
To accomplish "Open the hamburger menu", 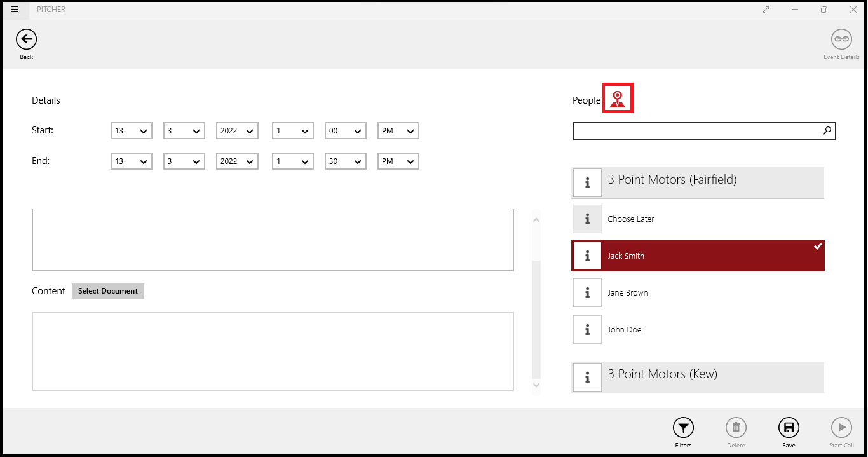I will [x=15, y=10].
